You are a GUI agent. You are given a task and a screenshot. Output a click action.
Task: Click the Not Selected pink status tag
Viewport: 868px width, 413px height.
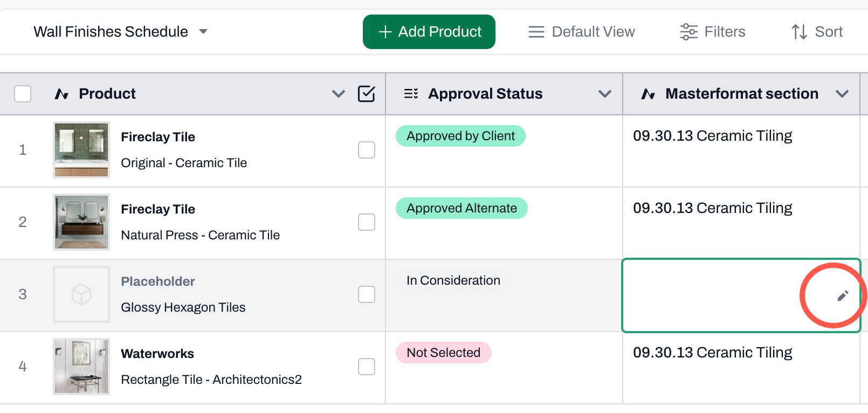click(444, 353)
